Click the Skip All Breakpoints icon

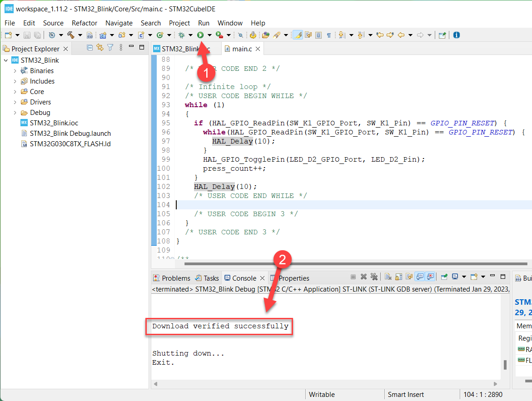click(x=240, y=35)
